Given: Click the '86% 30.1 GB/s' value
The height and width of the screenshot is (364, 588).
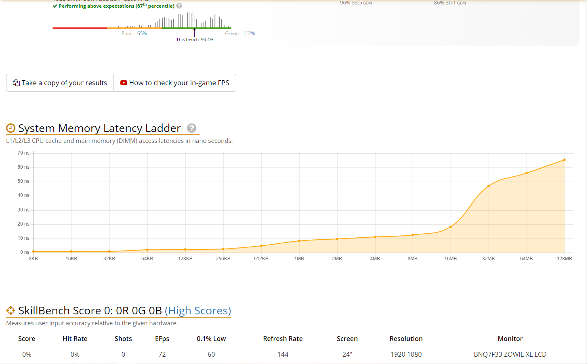Looking at the screenshot, I should (450, 3).
